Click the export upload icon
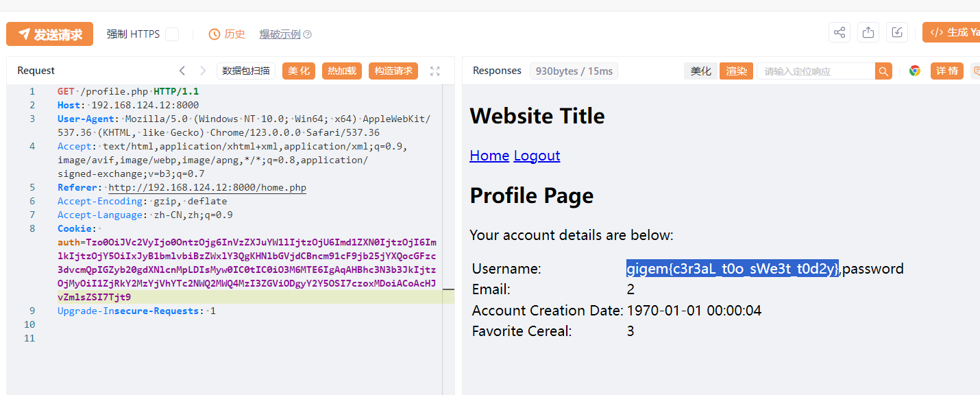Image resolution: width=980 pixels, height=395 pixels. pyautogui.click(x=868, y=32)
